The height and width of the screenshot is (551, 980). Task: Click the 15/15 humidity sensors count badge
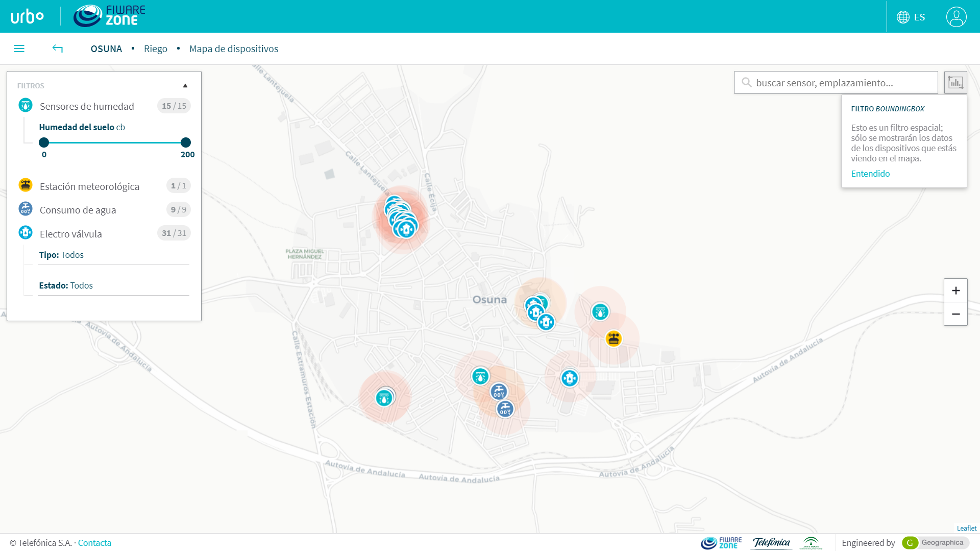[x=174, y=106]
